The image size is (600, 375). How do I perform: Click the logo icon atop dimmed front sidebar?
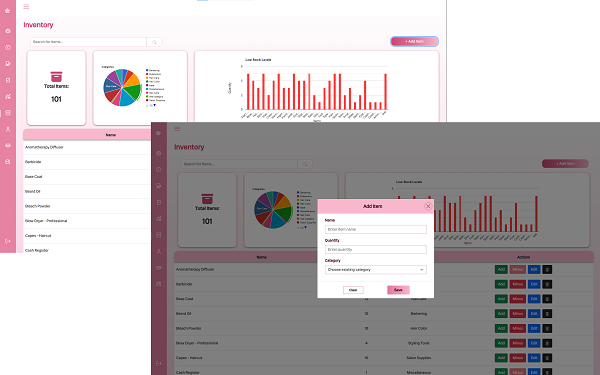pos(158,133)
